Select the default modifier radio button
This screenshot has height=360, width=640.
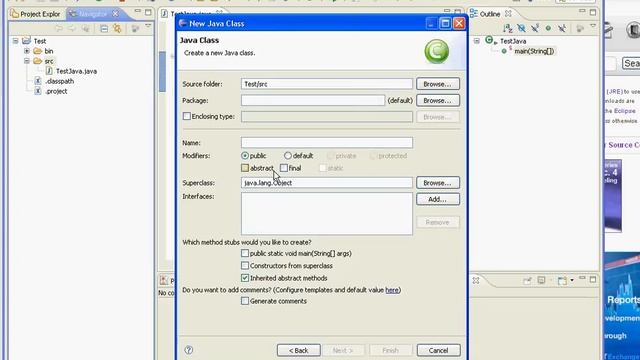[x=288, y=156]
